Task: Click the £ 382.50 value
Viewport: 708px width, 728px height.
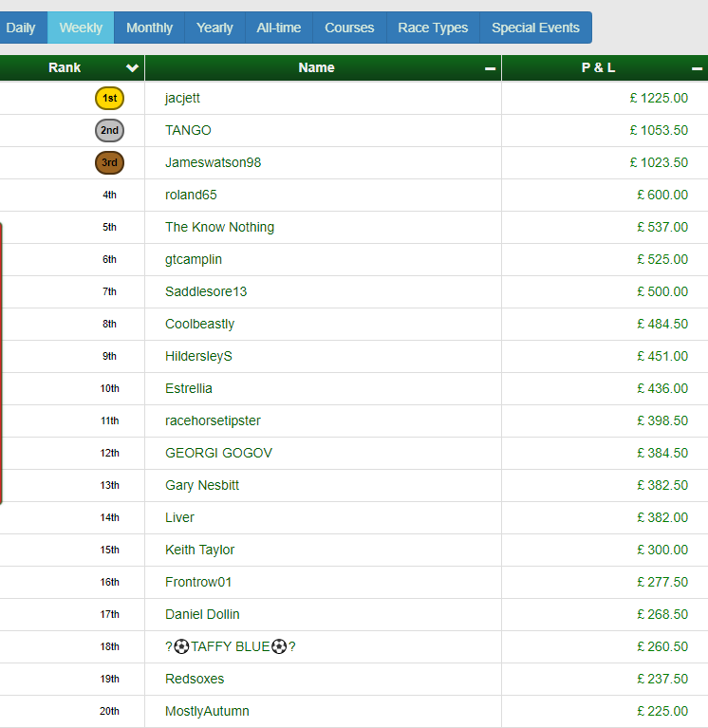Action: point(662,485)
